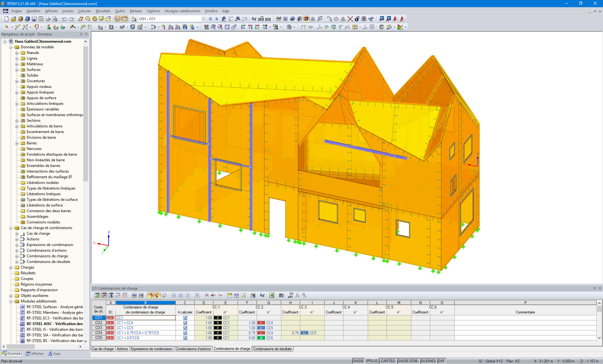Open the print preview icon
Viewport: 603px width, 364px height.
coord(55,19)
